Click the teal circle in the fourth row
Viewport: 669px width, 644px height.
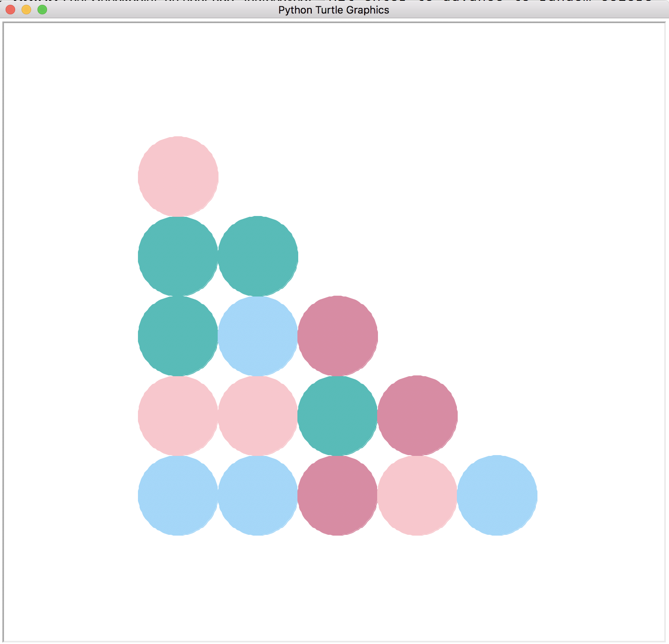tap(338, 416)
